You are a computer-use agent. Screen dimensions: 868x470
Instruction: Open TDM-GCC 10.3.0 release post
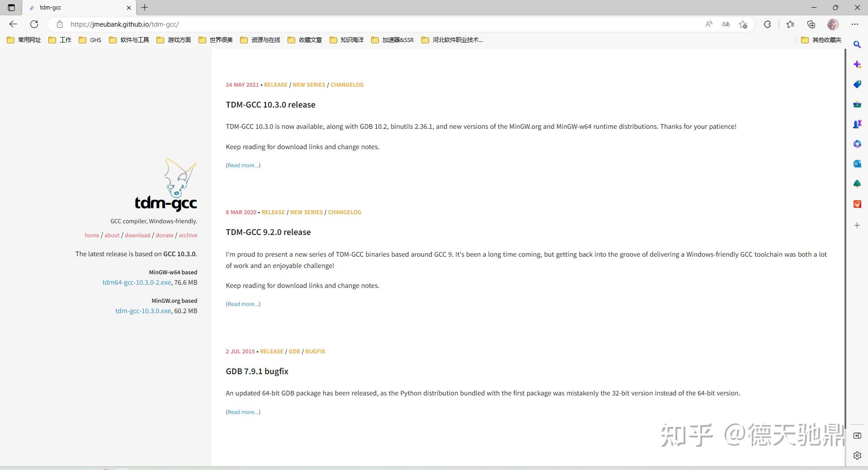(270, 105)
